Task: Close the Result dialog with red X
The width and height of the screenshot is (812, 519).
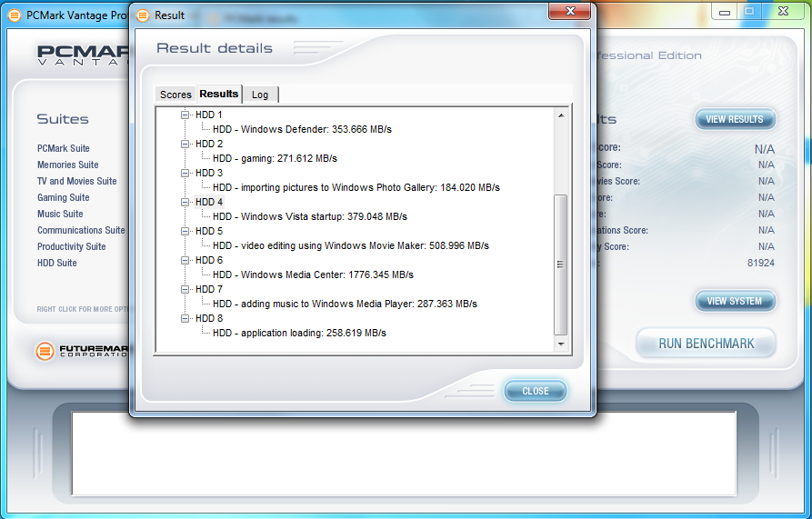Action: (569, 12)
